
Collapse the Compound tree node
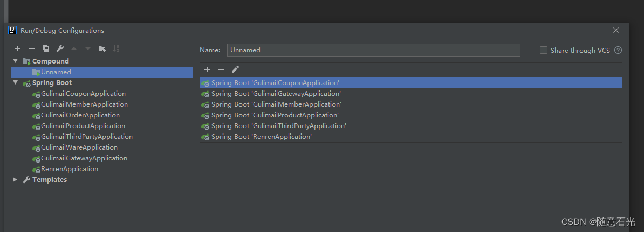[16, 61]
